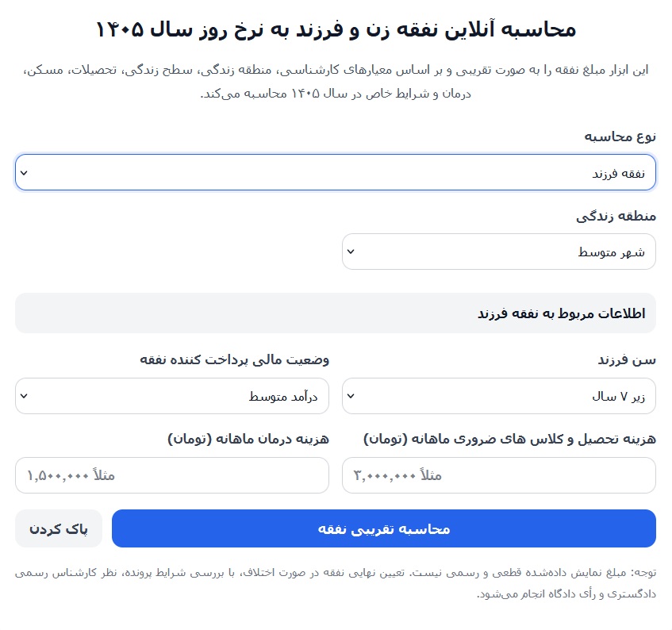Click the پاک کردن button to clear form
The image size is (672, 630).
(58, 528)
